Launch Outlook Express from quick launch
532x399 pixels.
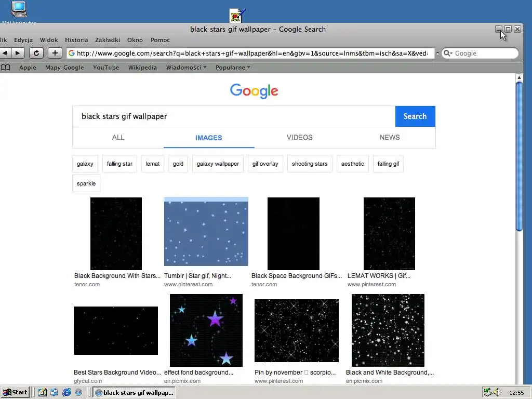tap(54, 392)
